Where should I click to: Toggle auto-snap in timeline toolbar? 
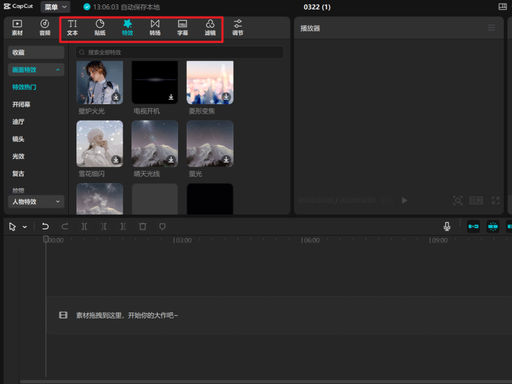tap(493, 227)
